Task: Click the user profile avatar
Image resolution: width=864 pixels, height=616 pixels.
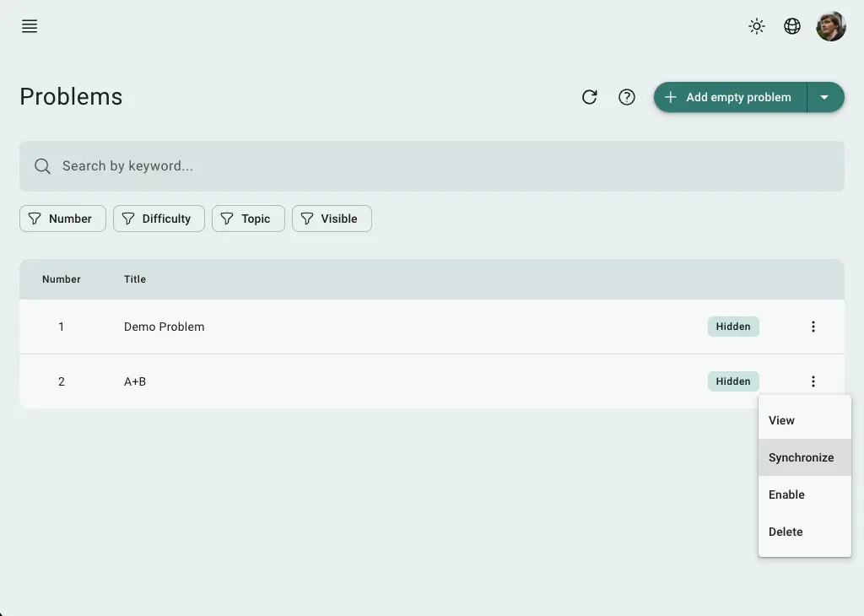Action: click(830, 26)
